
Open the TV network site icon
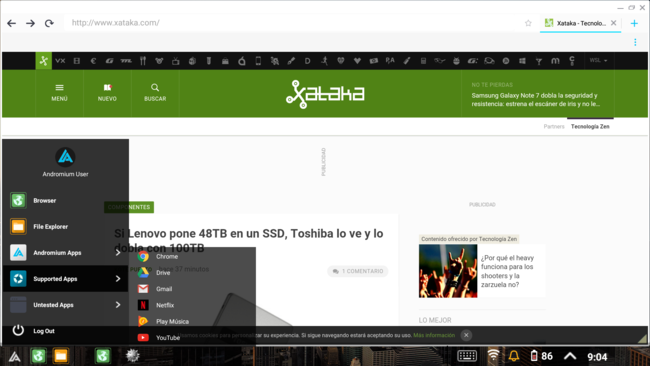pos(176,61)
